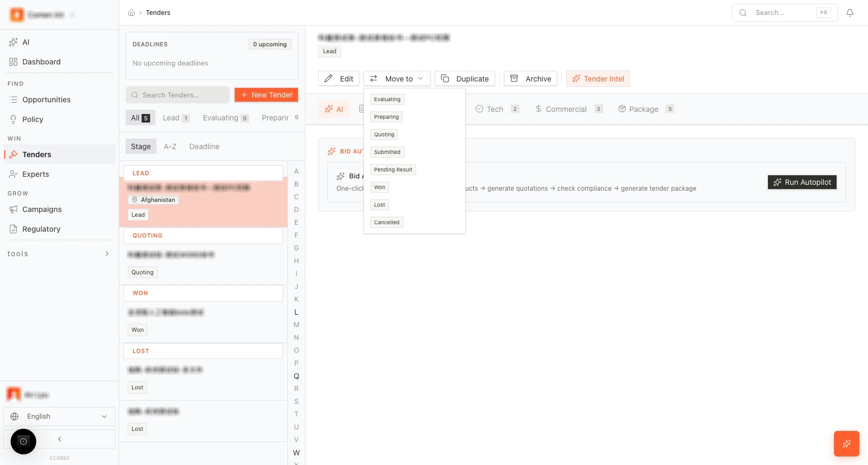Archive this tender

tap(531, 79)
